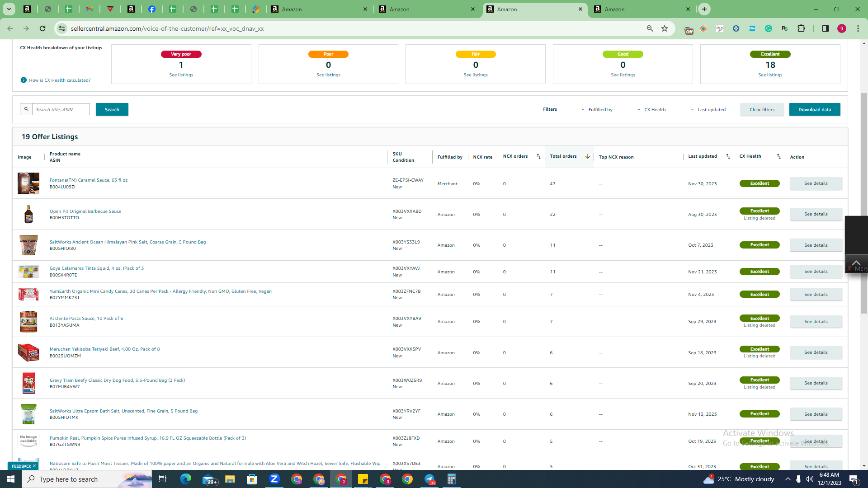
Task: See listings with Fair CX Health
Action: point(476,75)
